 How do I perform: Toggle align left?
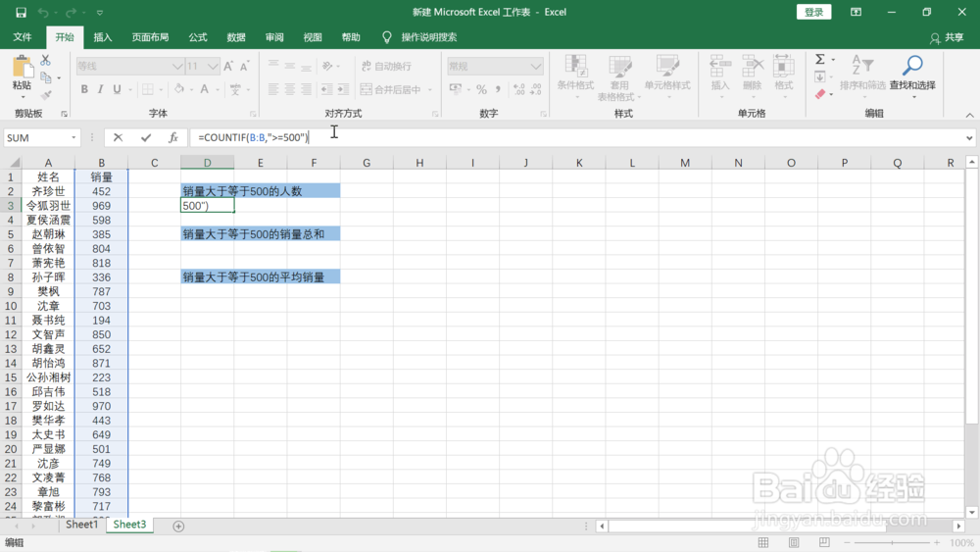(273, 89)
